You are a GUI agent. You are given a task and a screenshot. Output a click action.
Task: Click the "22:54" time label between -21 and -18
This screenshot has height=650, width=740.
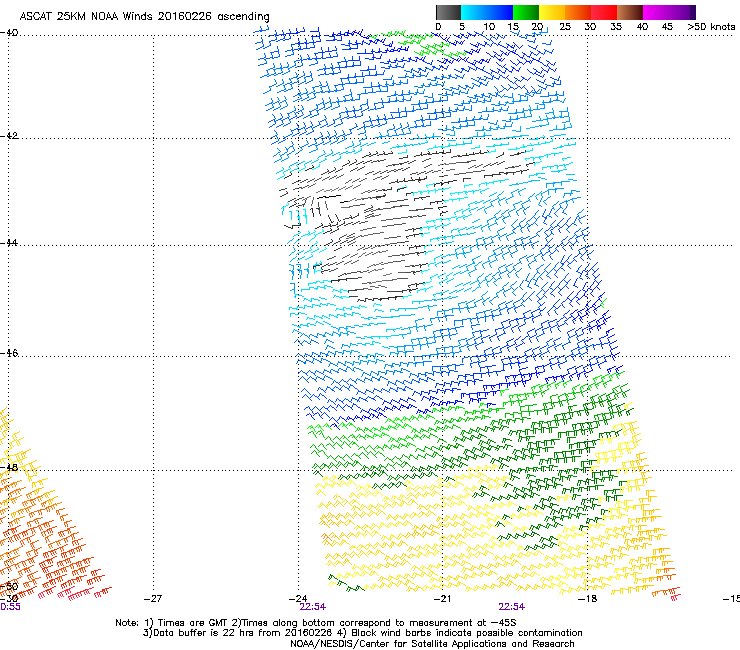[512, 607]
